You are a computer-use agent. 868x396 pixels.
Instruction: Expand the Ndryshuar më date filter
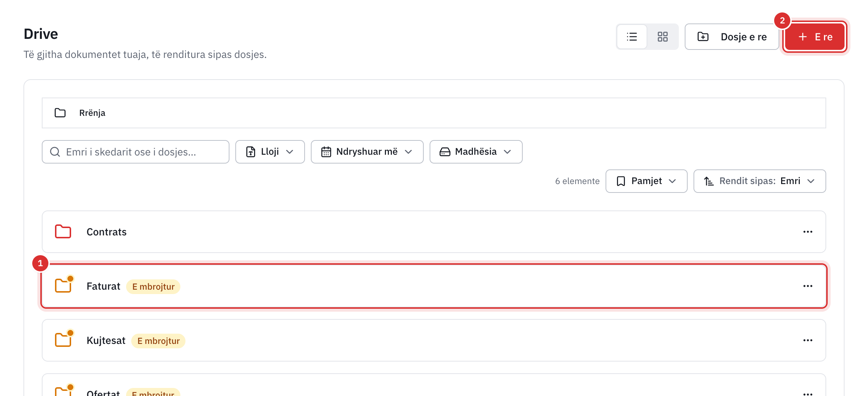(x=367, y=152)
